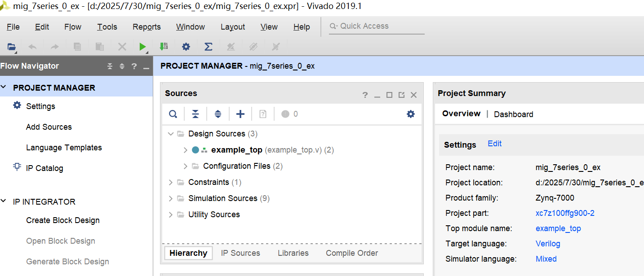Expand Configuration Files node

click(x=185, y=166)
